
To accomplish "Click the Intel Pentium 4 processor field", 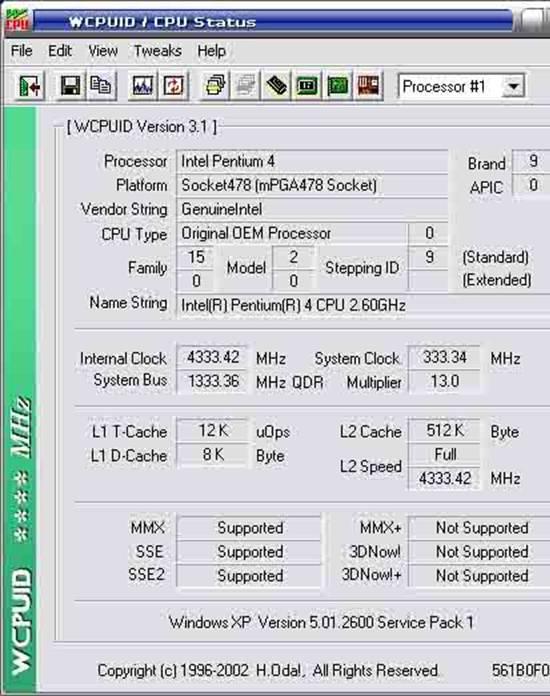I will [312, 162].
